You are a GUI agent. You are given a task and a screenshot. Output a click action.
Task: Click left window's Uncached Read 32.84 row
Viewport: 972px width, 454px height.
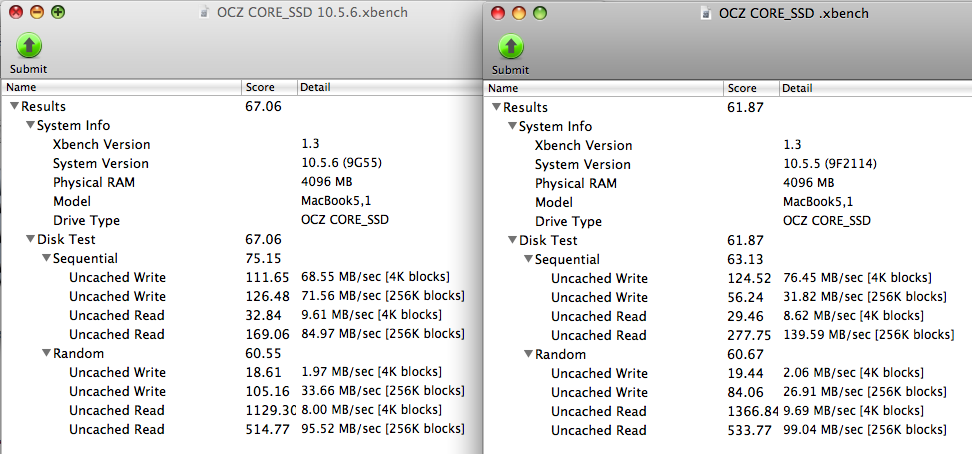click(x=242, y=315)
